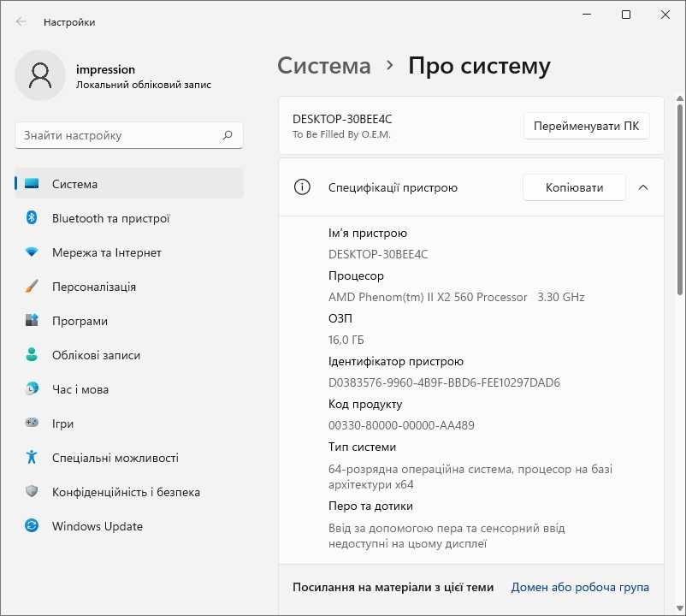Click the scrollbar up arrow

pyautogui.click(x=679, y=98)
